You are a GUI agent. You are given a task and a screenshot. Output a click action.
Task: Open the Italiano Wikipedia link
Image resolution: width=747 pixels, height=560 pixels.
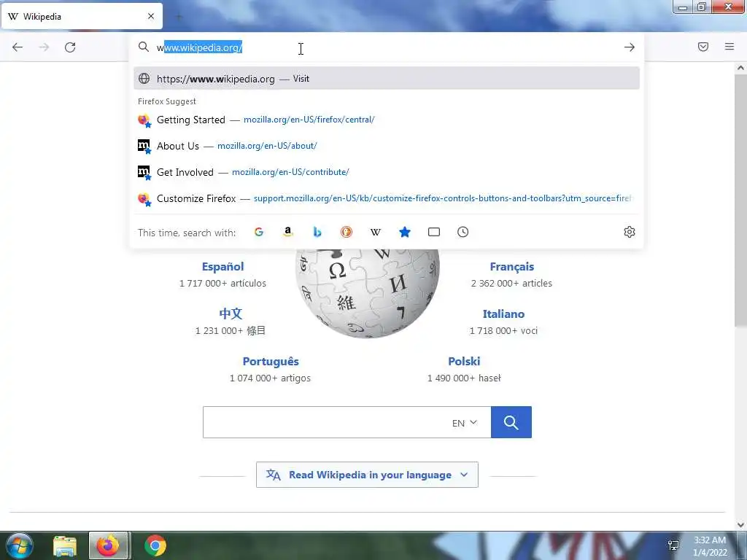pos(503,314)
